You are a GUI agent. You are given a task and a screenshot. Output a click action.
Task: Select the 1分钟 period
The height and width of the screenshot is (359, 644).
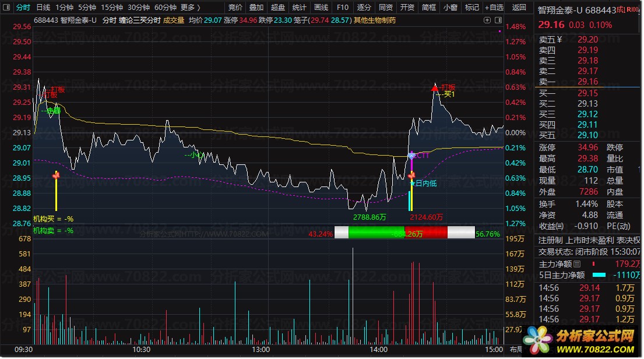coord(65,8)
